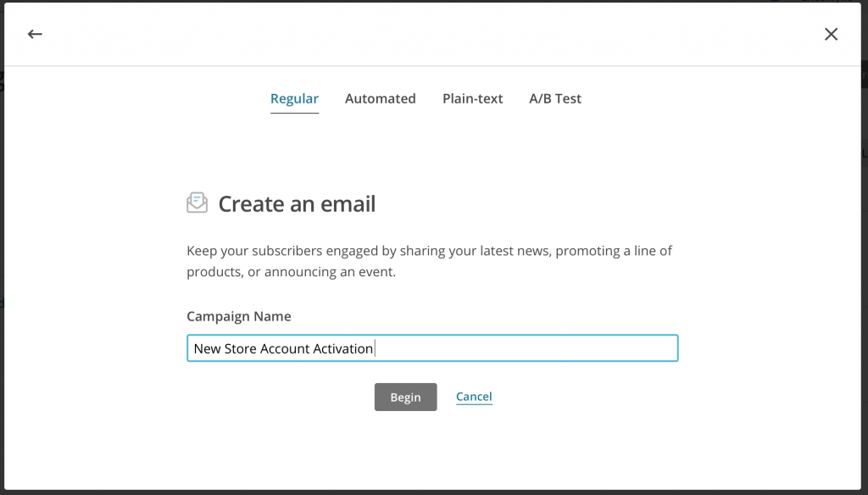The height and width of the screenshot is (495, 868).
Task: Click the word Activation in the name field
Action: (x=344, y=348)
